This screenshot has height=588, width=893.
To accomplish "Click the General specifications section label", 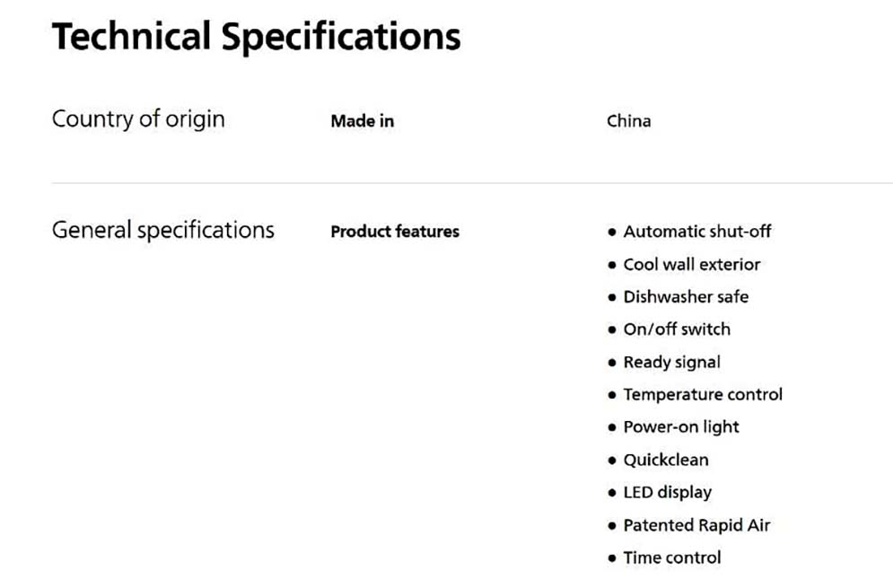I will click(162, 230).
